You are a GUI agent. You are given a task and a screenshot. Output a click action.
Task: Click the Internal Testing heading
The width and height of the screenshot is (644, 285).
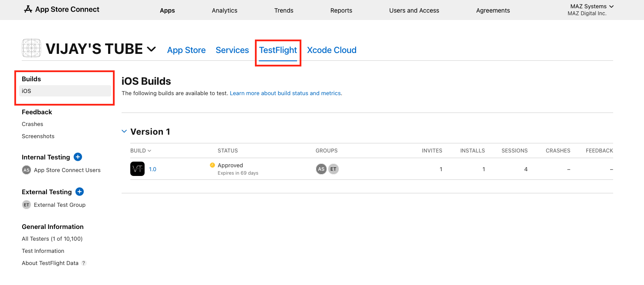[x=46, y=157]
